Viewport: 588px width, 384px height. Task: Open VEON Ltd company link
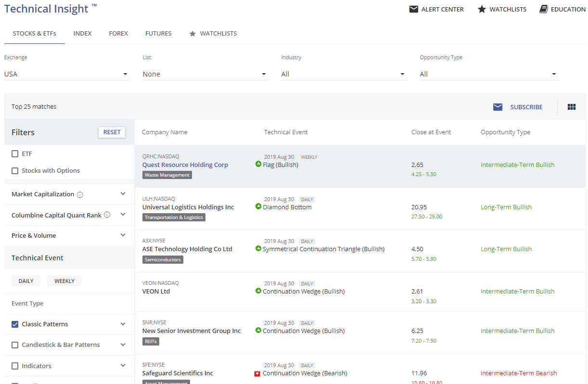(x=156, y=291)
